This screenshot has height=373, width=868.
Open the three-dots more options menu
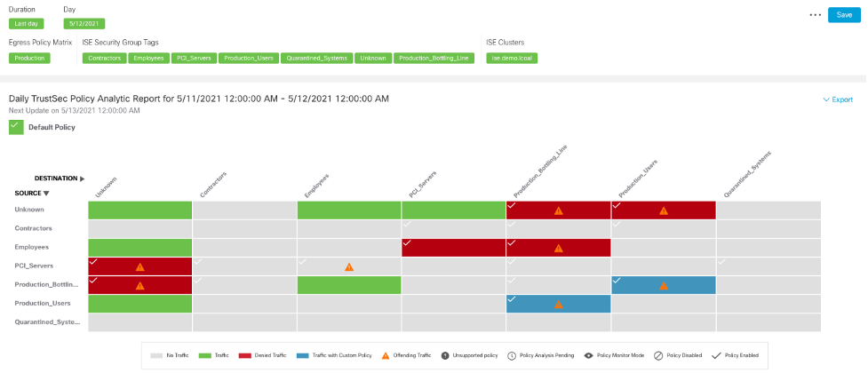click(816, 15)
